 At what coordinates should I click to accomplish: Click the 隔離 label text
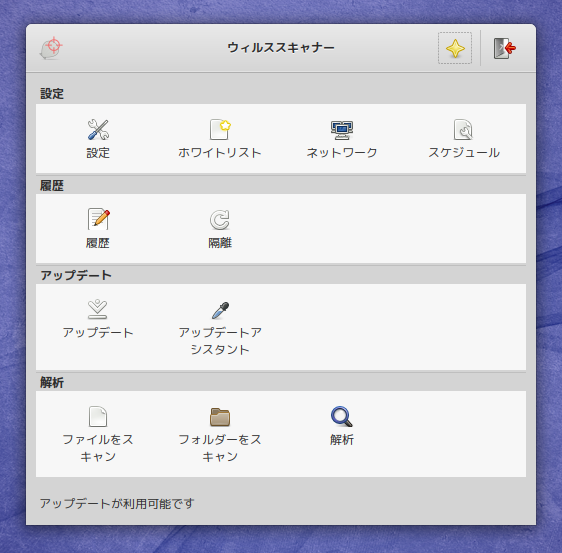pos(220,243)
